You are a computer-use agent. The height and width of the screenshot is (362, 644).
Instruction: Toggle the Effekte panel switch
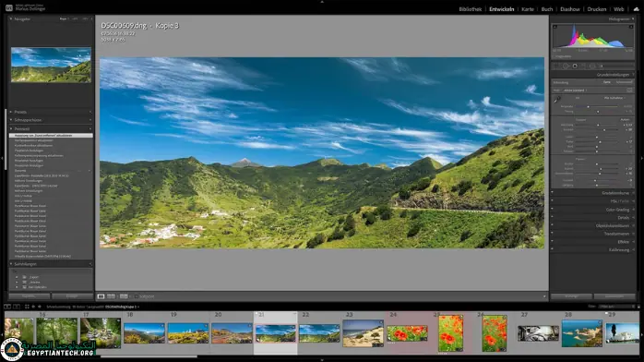point(552,242)
